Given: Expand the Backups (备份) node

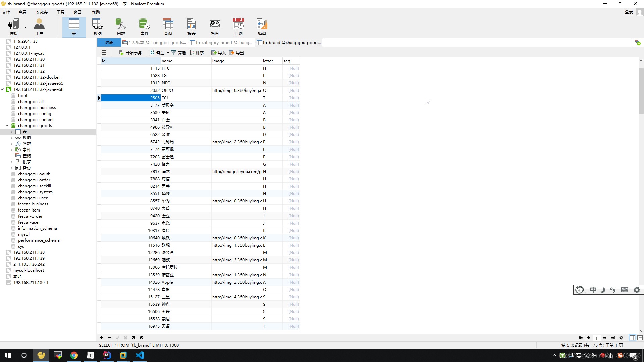Looking at the screenshot, I should point(11,168).
